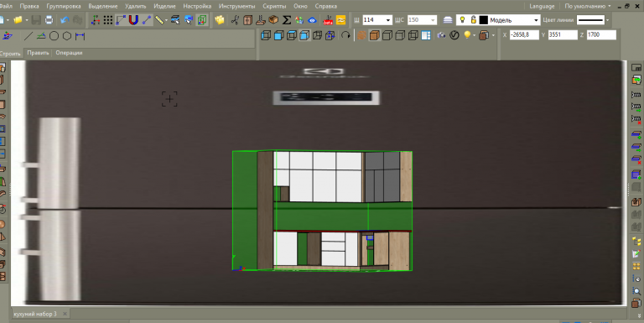Launch the red beta tool
Screen dimensions: 644x323
(x=328, y=20)
